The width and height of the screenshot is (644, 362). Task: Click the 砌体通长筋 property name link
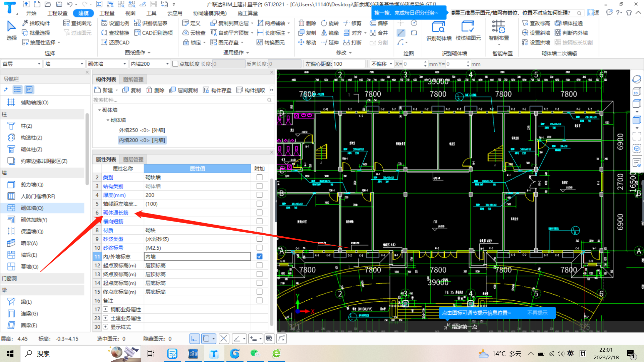point(116,213)
